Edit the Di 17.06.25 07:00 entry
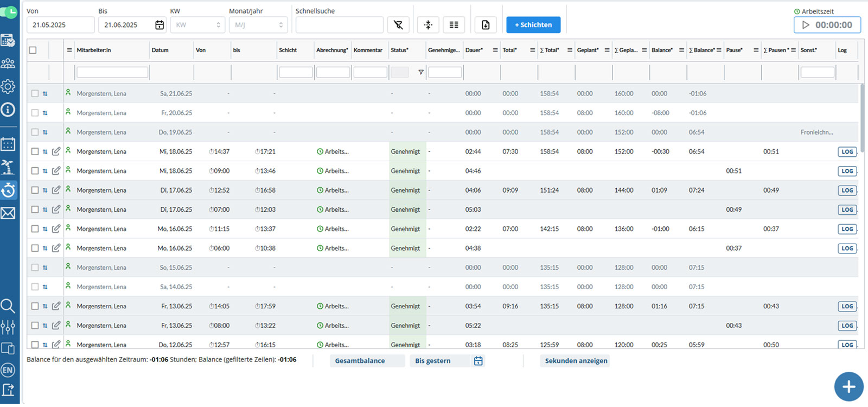Viewport: 868px width, 407px height. [56, 209]
